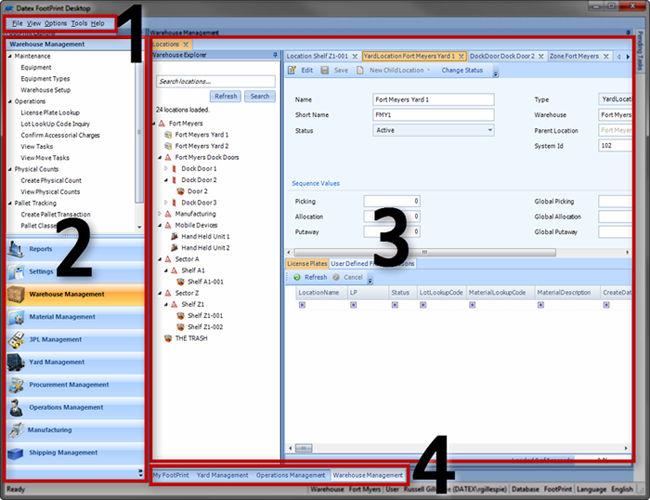Expand the Manufacturing tree node
This screenshot has height=500, width=650.
coord(160,214)
